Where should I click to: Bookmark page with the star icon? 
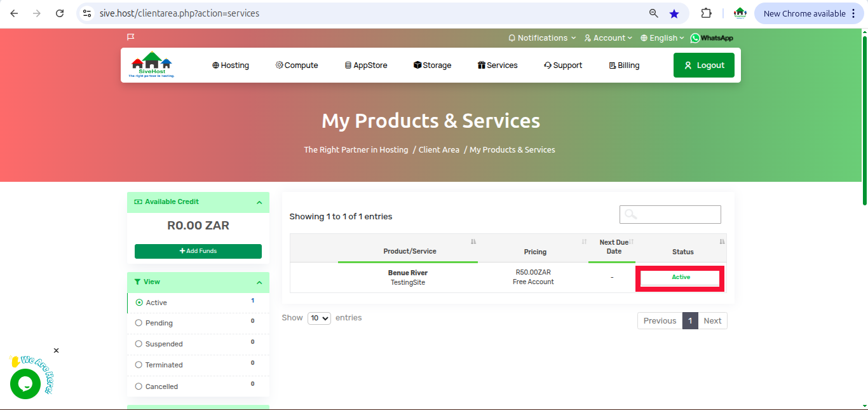coord(674,13)
